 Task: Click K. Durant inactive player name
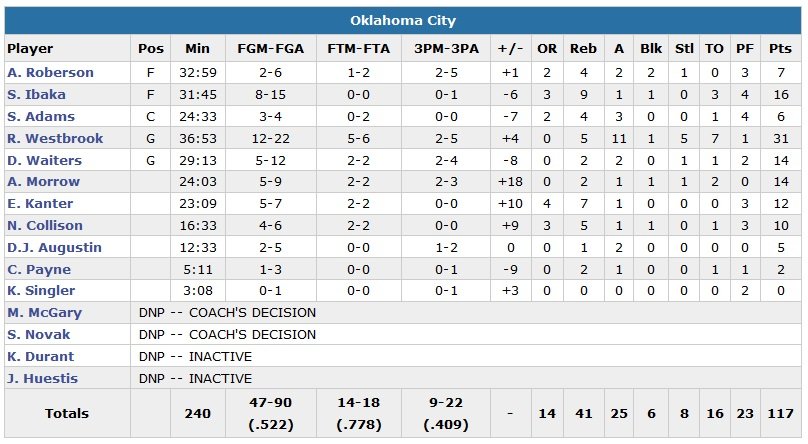pos(40,357)
